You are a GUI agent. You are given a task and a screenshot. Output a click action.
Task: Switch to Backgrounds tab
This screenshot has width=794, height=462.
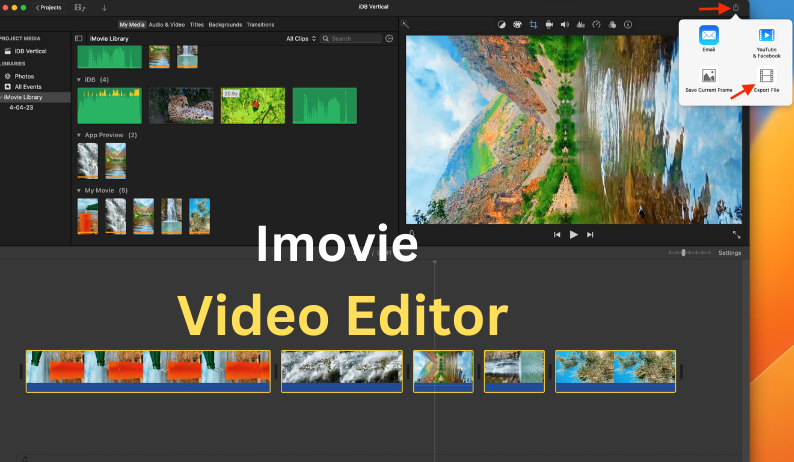click(225, 24)
